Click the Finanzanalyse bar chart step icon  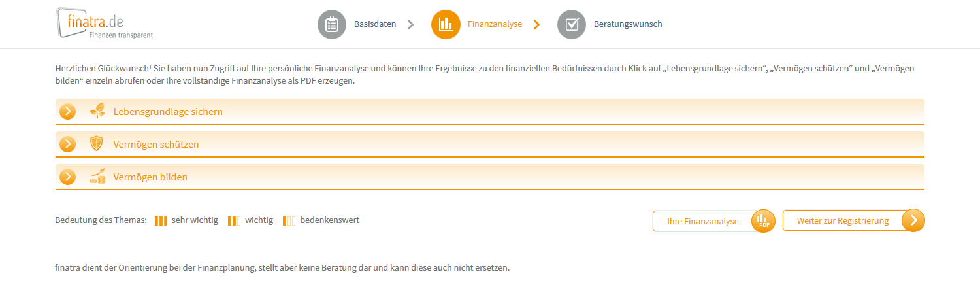446,25
